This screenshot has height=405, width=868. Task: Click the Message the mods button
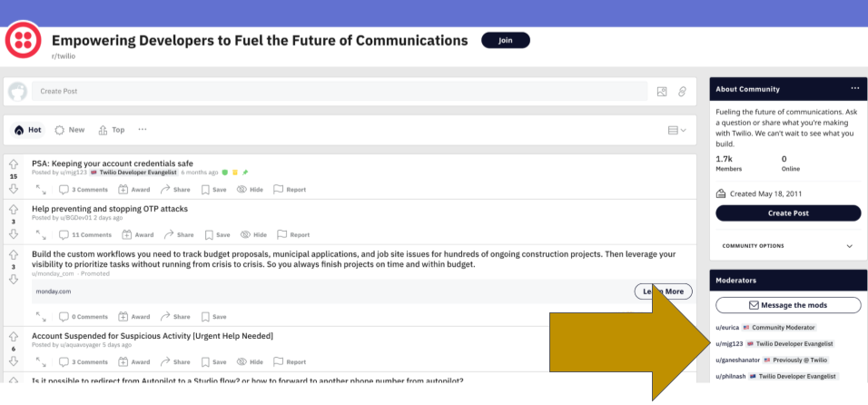point(787,305)
